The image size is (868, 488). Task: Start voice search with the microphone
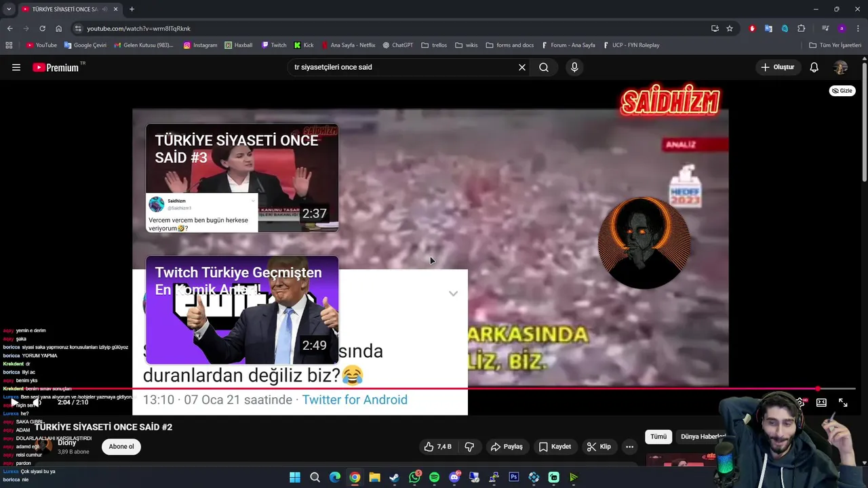click(574, 67)
